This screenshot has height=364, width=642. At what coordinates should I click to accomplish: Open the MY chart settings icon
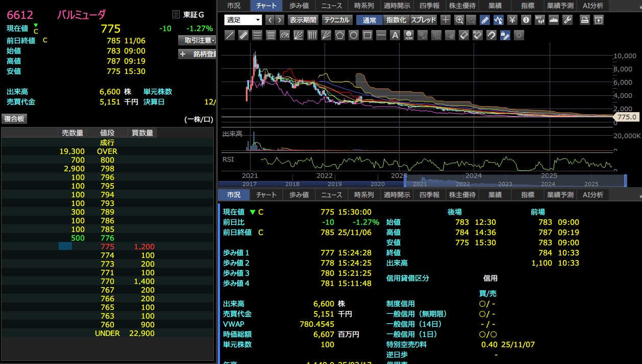540,20
